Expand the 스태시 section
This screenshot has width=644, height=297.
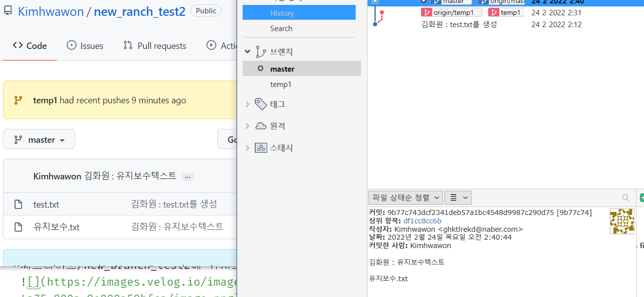tap(247, 148)
